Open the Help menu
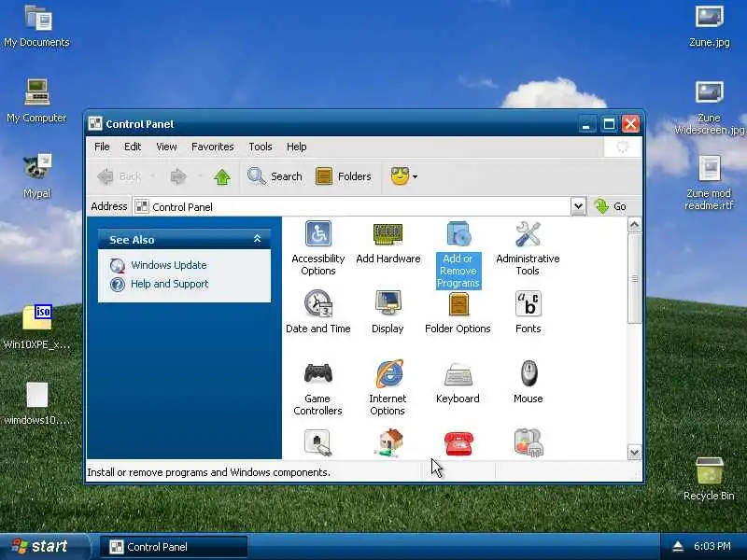This screenshot has width=747, height=560. pyautogui.click(x=296, y=147)
